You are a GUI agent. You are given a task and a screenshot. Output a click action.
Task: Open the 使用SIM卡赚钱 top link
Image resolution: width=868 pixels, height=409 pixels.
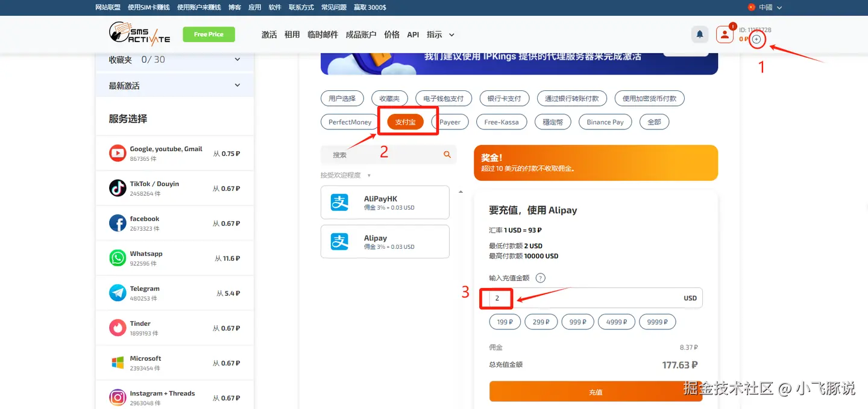[149, 7]
